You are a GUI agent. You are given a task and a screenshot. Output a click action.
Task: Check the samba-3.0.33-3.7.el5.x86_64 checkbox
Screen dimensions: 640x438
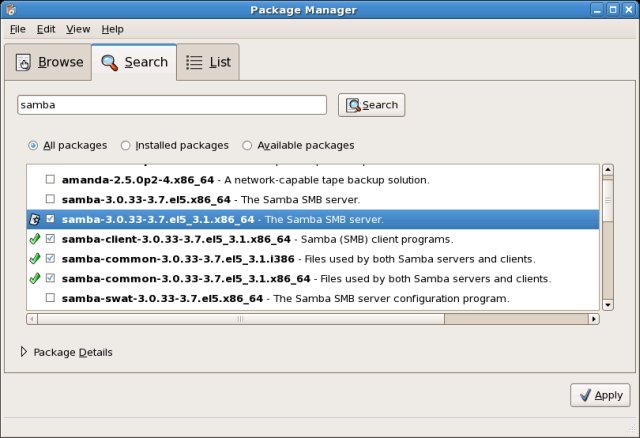click(50, 199)
